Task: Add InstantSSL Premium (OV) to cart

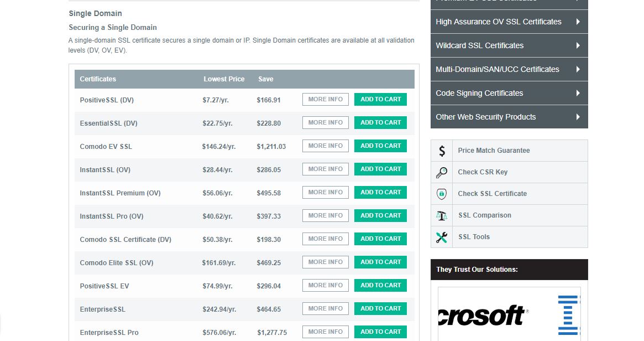Action: [x=380, y=192]
